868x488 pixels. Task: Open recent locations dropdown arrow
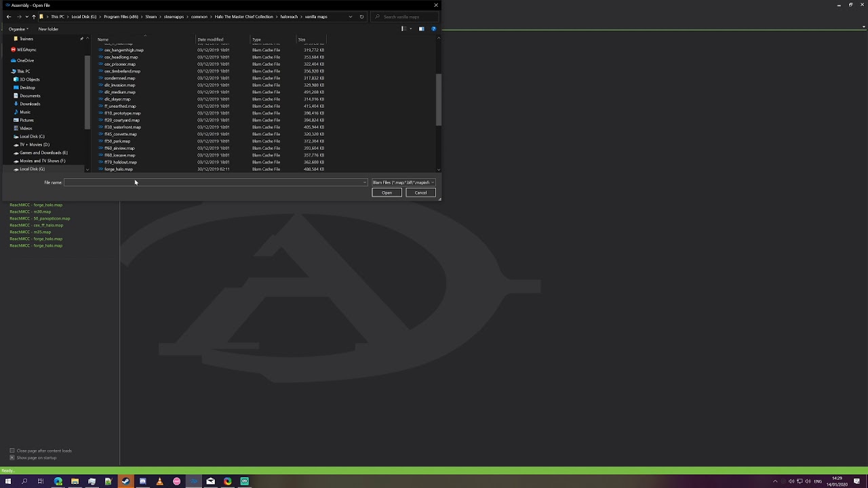[x=26, y=16]
